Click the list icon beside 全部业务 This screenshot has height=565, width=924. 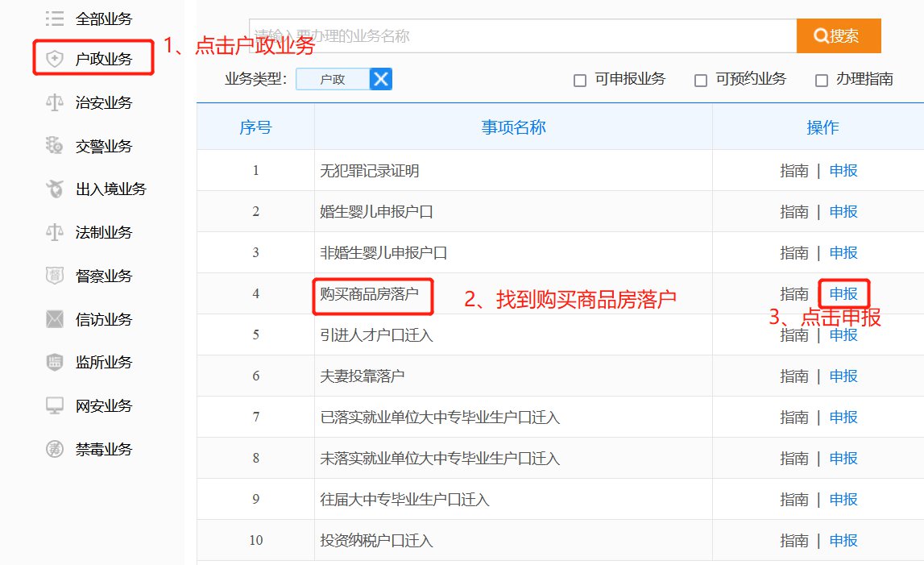(x=55, y=19)
